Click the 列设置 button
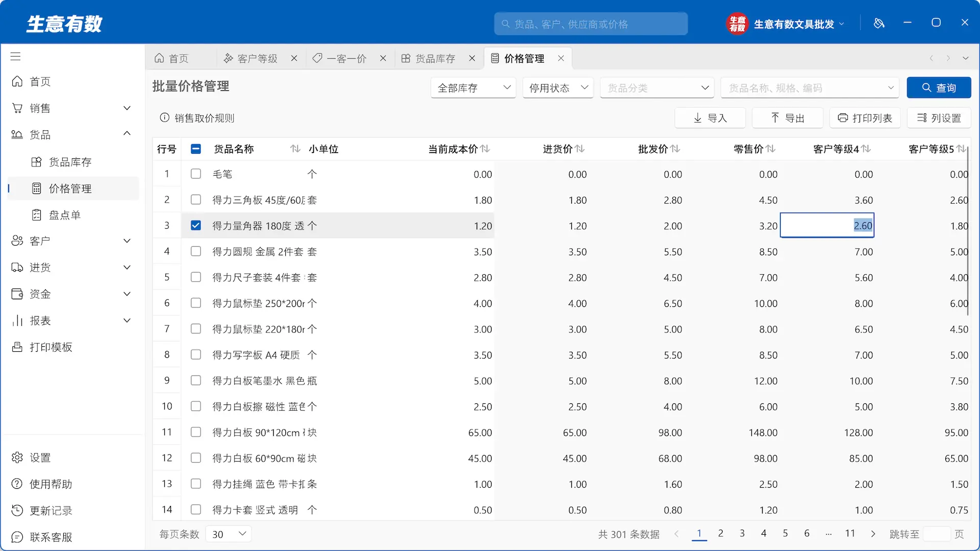980x551 pixels. 939,118
